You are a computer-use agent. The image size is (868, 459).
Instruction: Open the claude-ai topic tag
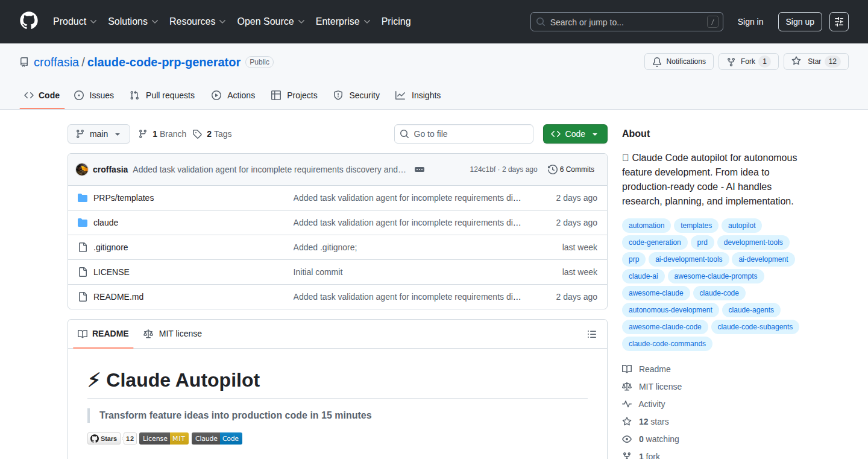click(x=643, y=276)
